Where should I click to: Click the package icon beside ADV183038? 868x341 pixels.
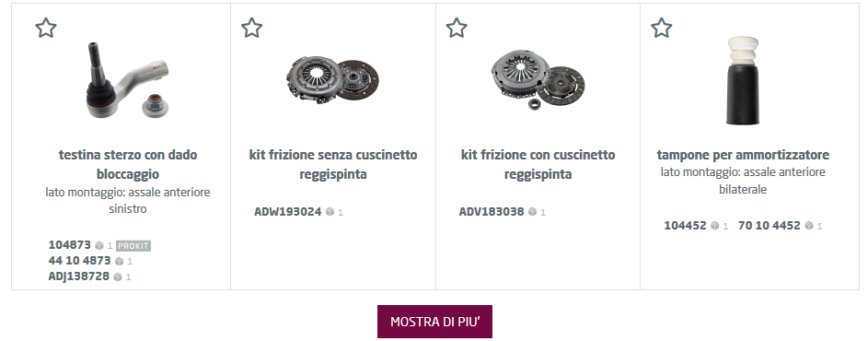click(x=533, y=212)
